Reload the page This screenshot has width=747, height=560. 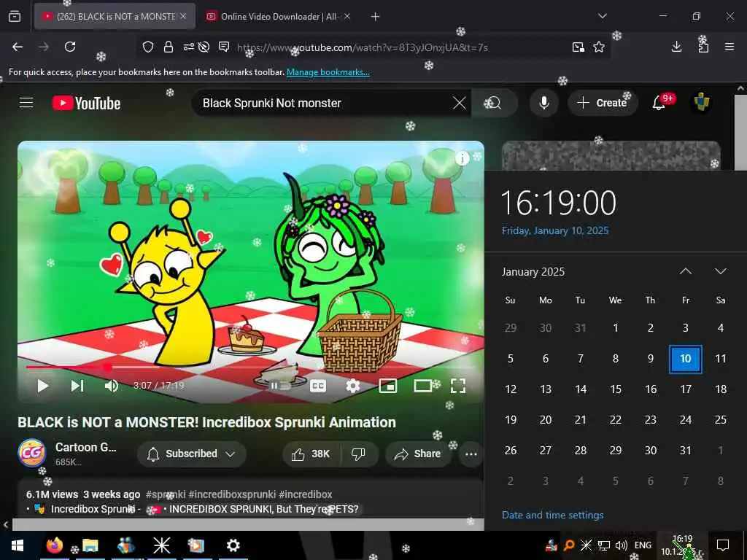coord(70,47)
